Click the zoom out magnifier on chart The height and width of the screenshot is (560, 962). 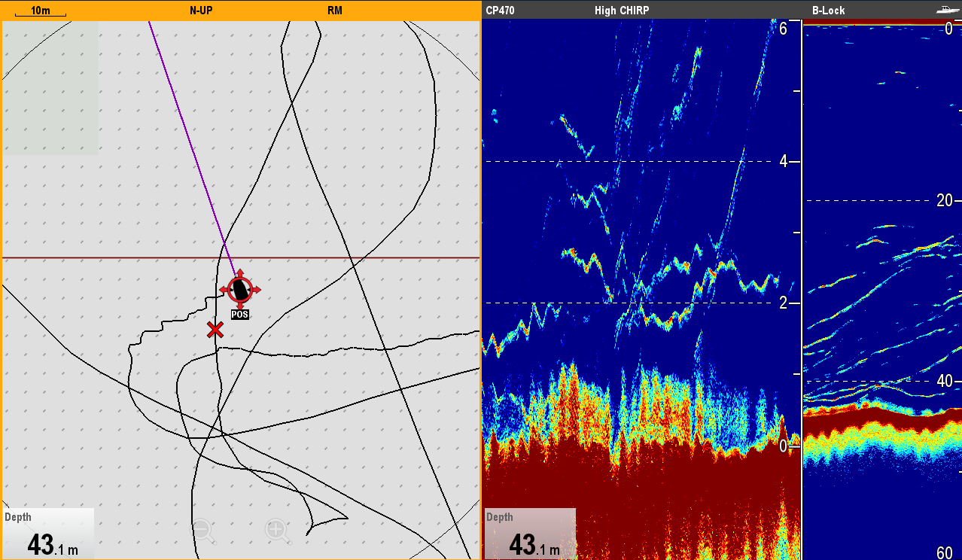[x=203, y=531]
